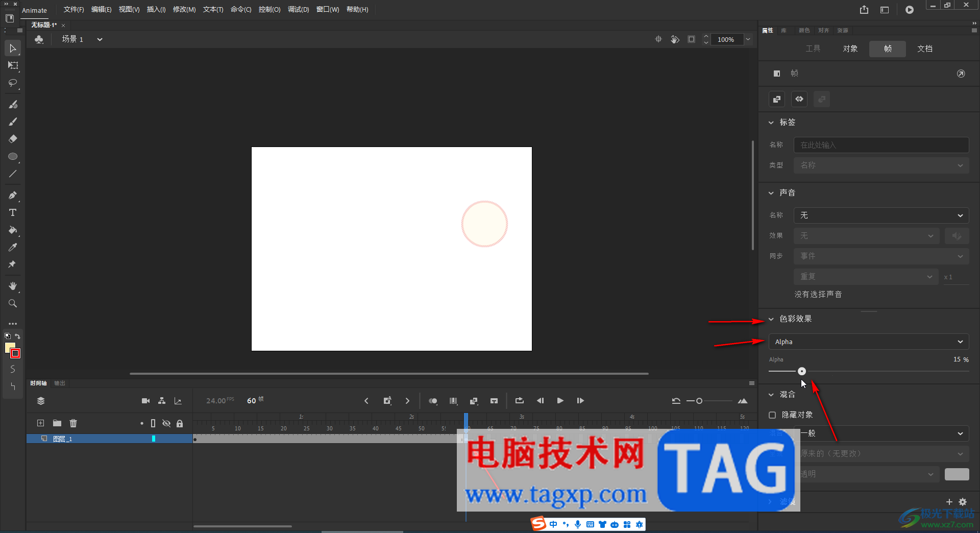980x533 pixels.
Task: Click the center stage icon
Action: click(658, 39)
